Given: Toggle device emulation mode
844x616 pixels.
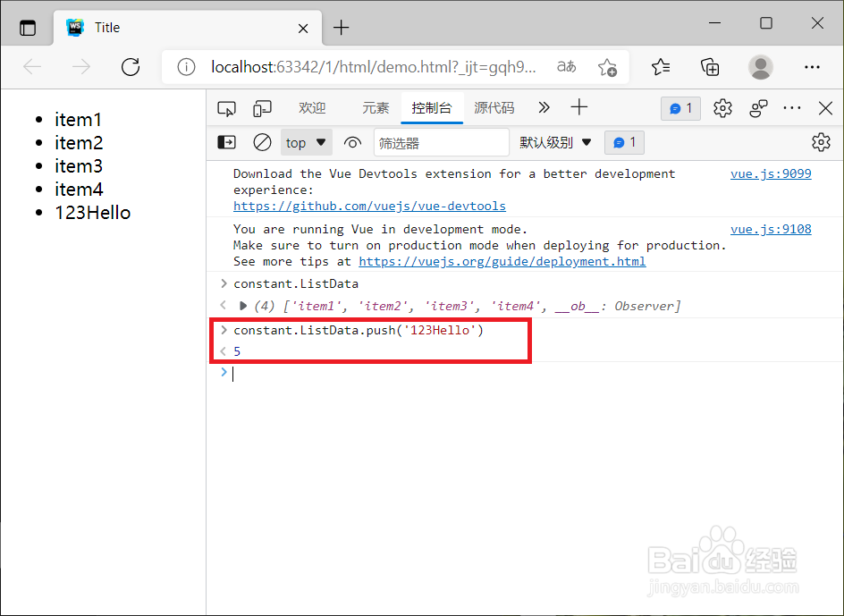Looking at the screenshot, I should [262, 108].
